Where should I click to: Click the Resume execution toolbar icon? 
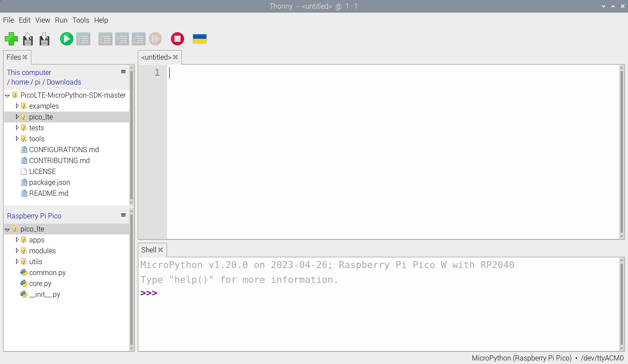(x=155, y=39)
